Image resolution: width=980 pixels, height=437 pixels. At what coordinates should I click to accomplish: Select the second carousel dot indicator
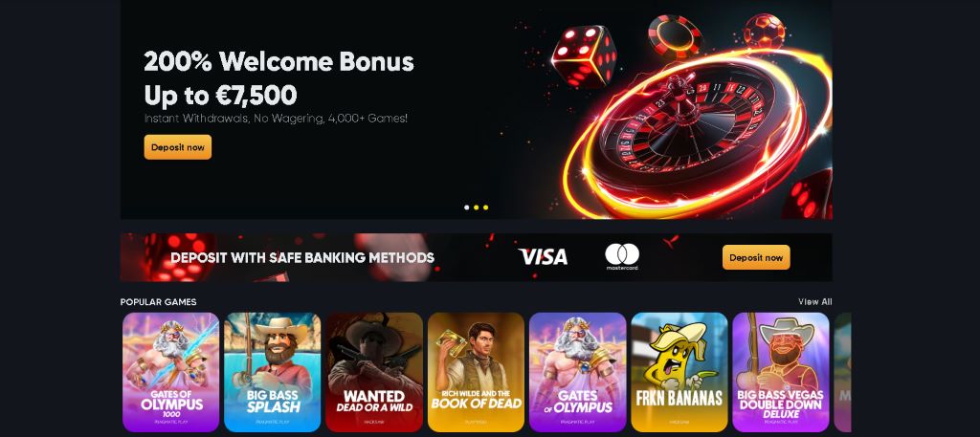(476, 208)
